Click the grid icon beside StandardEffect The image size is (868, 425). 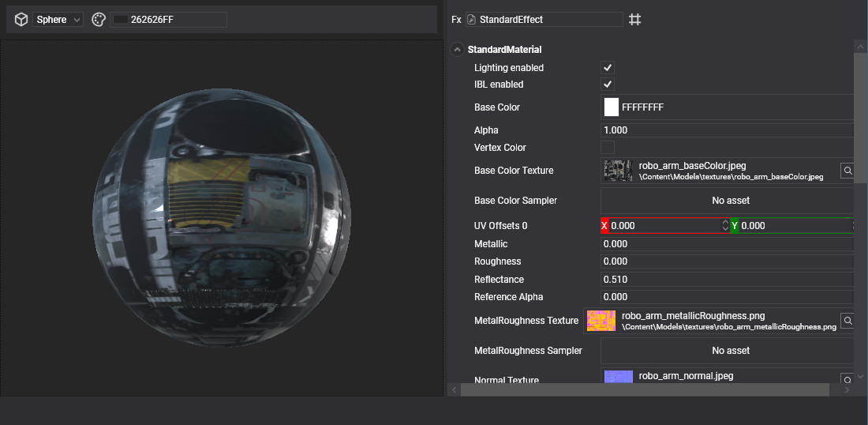[x=634, y=20]
